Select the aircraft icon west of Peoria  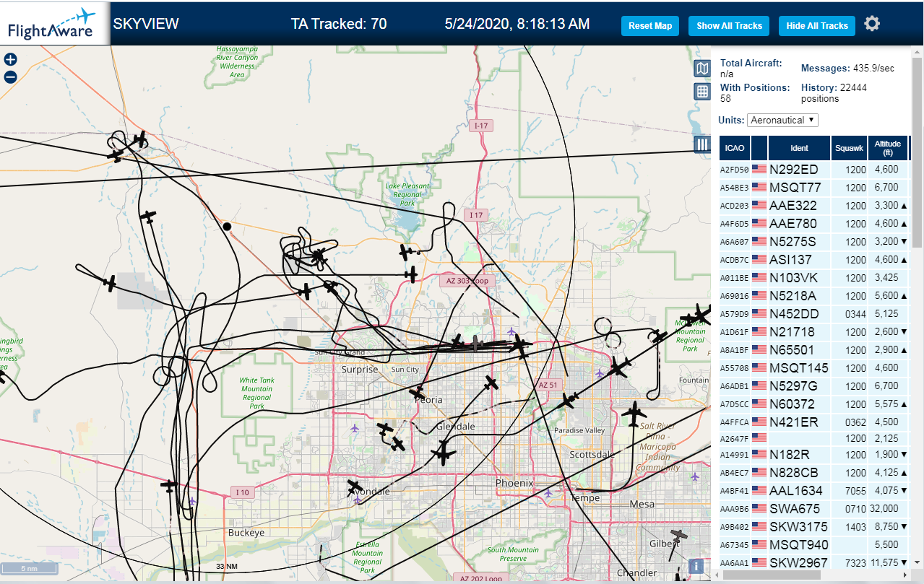(x=418, y=393)
